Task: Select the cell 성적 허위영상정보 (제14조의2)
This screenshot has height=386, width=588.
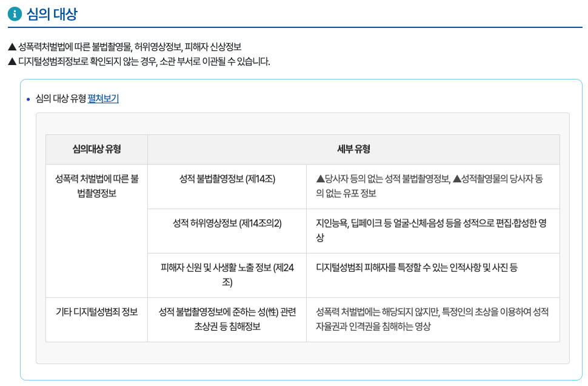Action: (x=227, y=231)
